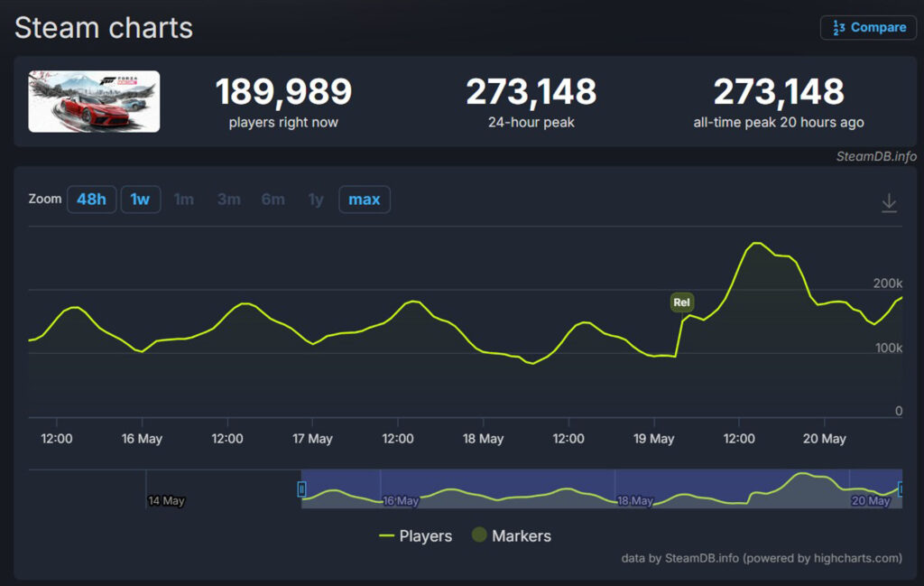Image resolution: width=924 pixels, height=586 pixels.
Task: Click the SteamDB.info credit text
Action: [x=876, y=156]
